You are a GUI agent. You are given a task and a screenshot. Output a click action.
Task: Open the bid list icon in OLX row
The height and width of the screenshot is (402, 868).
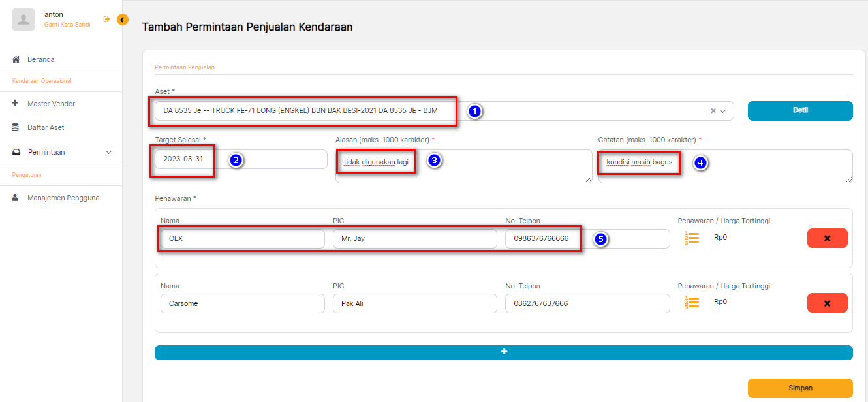tap(692, 238)
